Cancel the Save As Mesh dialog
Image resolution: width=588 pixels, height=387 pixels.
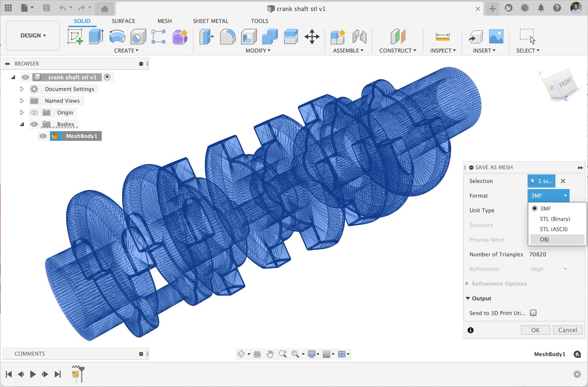click(567, 330)
